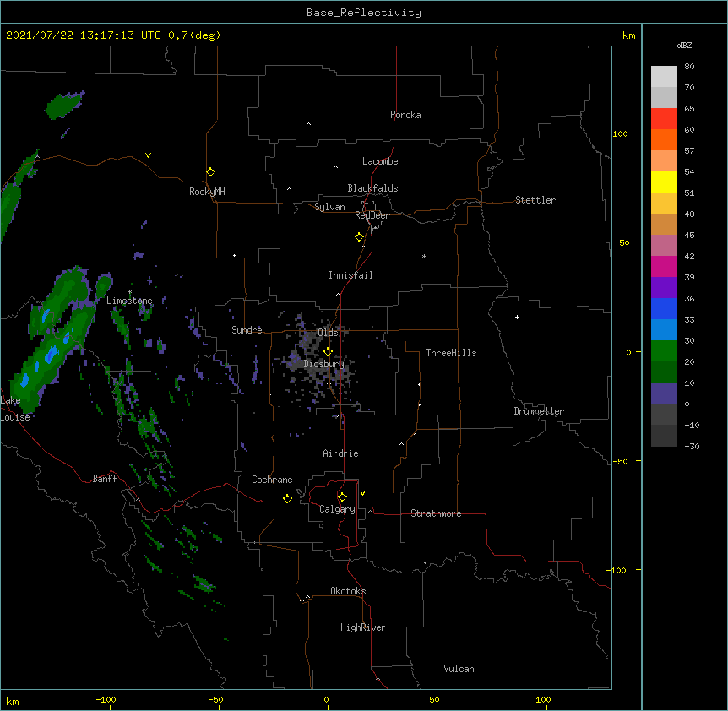Select the orange 60 dBZ legend swatch
This screenshot has height=711, width=728.
point(664,139)
